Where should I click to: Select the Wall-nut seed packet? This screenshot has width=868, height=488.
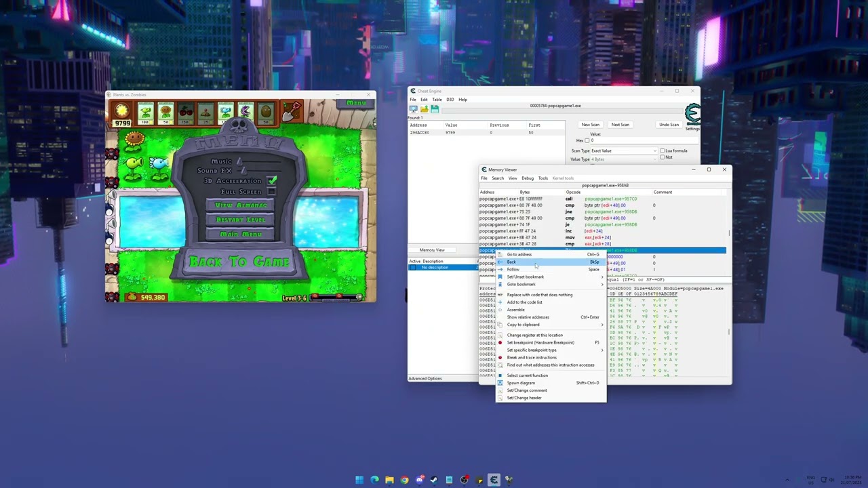(x=265, y=113)
